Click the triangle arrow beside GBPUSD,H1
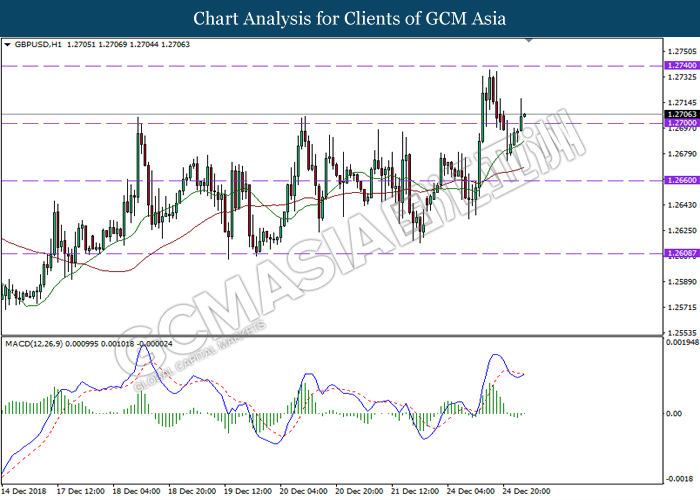 (x=8, y=45)
